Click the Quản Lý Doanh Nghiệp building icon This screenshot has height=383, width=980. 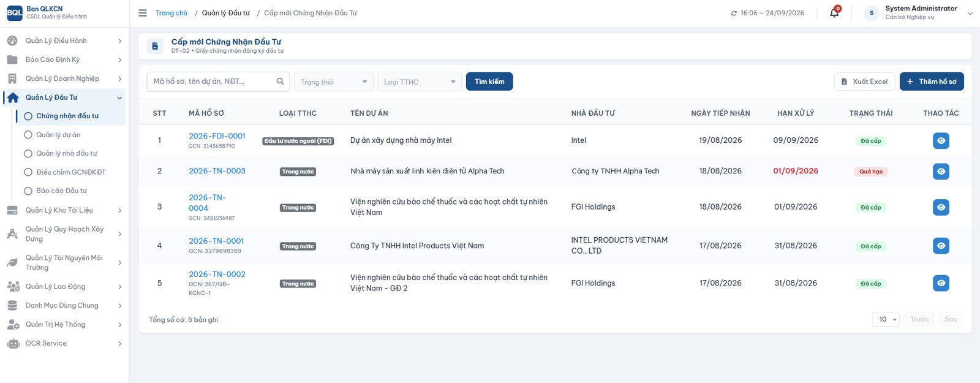coord(12,78)
